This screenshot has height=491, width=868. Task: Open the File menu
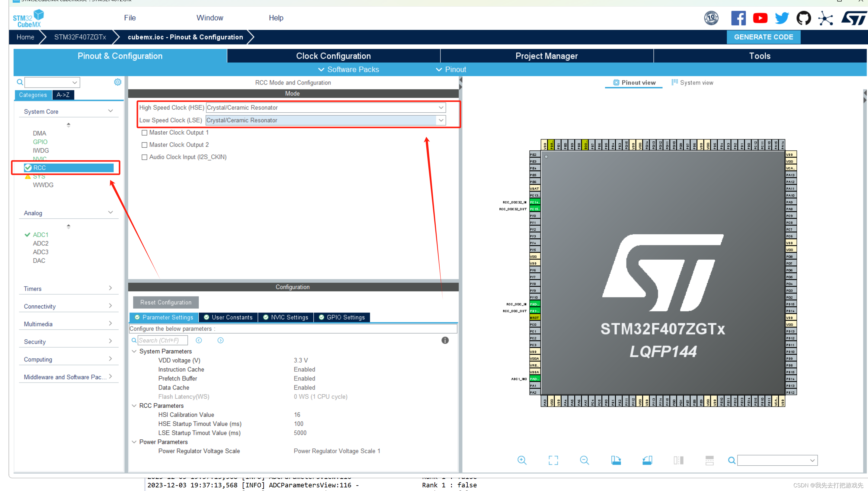(130, 18)
